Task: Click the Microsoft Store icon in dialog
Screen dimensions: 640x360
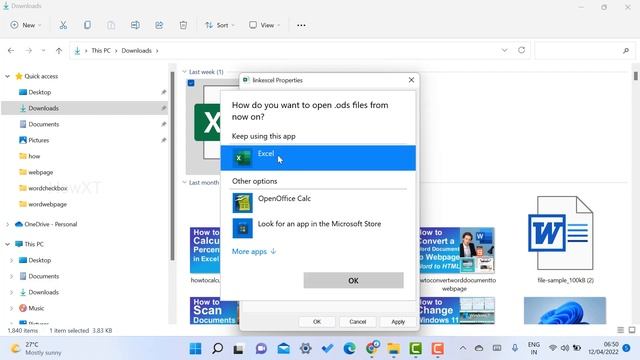Action: [x=242, y=228]
